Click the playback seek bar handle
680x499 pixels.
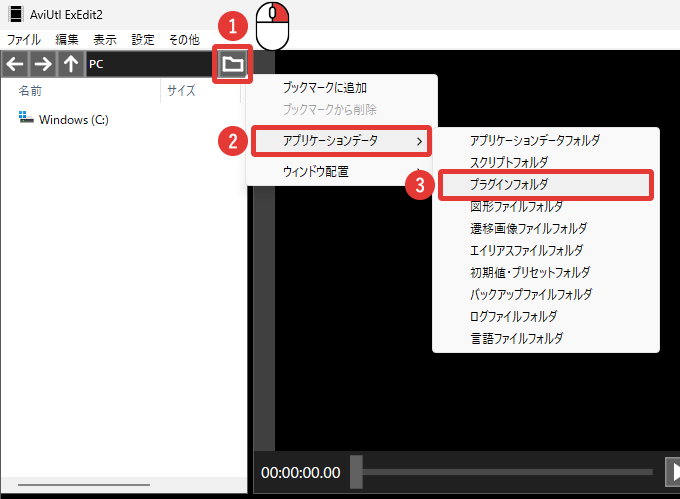click(x=356, y=472)
